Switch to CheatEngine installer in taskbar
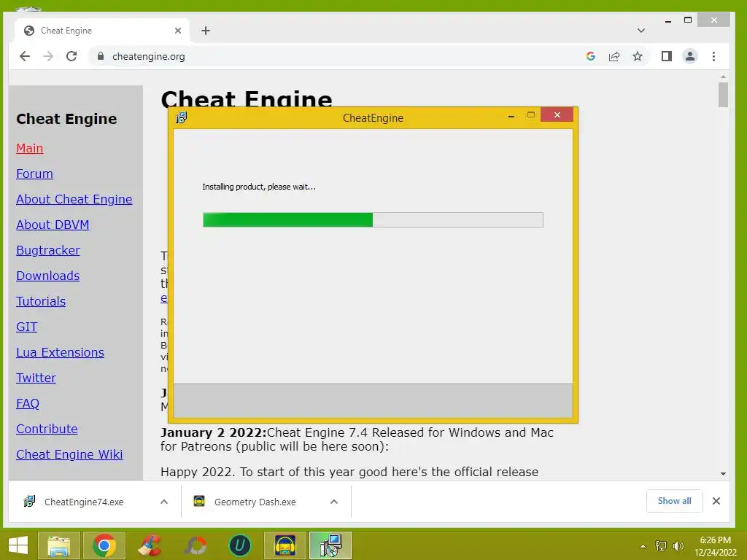This screenshot has height=560, width=747. 330,545
